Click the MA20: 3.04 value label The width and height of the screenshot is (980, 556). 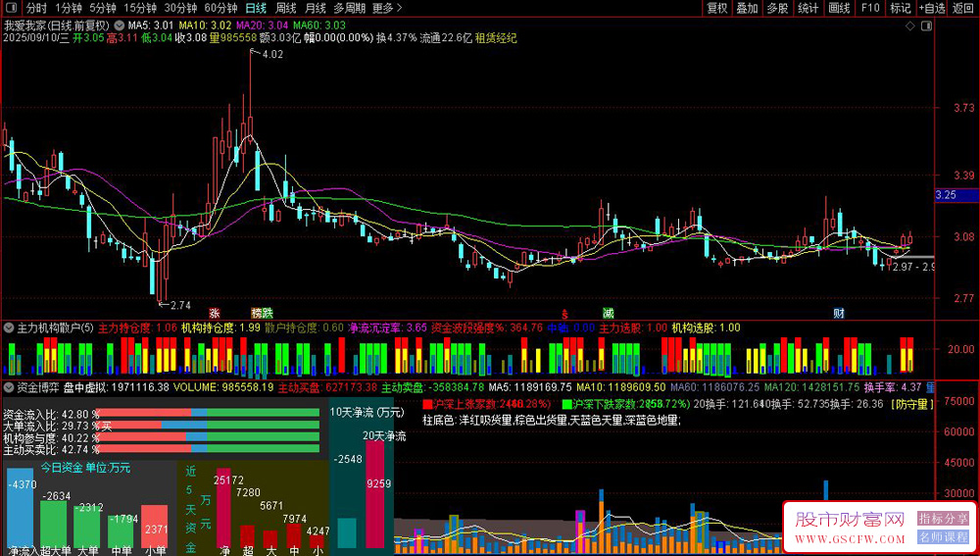[x=262, y=25]
